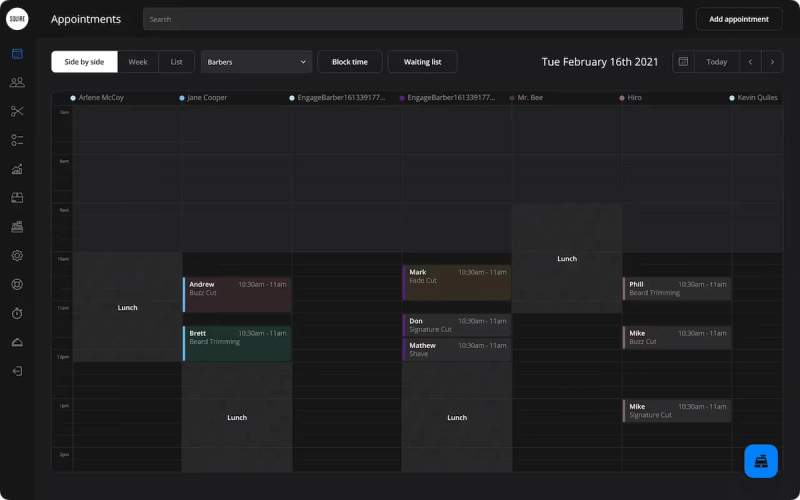Click Arlene McCoy's Lunch block
Image resolution: width=800 pixels, height=500 pixels.
(127, 307)
